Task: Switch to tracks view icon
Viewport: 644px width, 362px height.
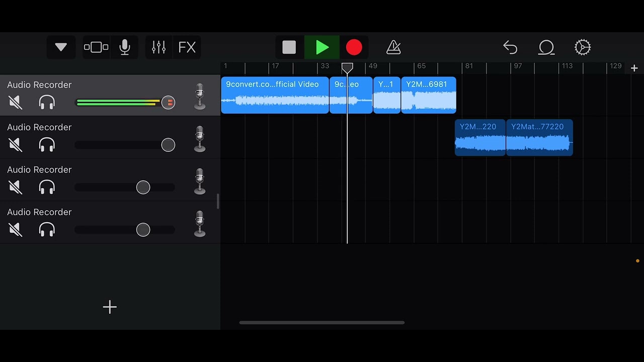Action: coord(96,47)
